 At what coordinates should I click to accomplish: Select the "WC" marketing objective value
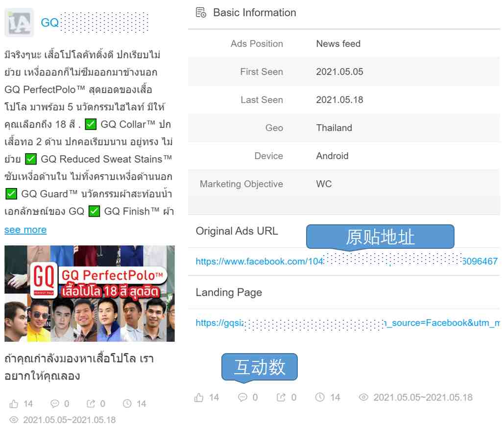[x=324, y=184]
